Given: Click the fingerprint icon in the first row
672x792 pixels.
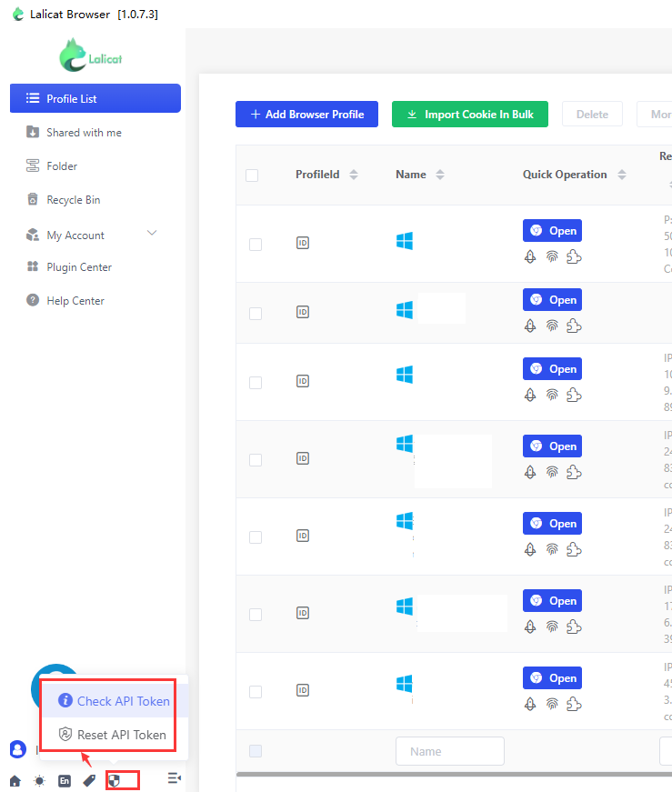Looking at the screenshot, I should click(552, 256).
